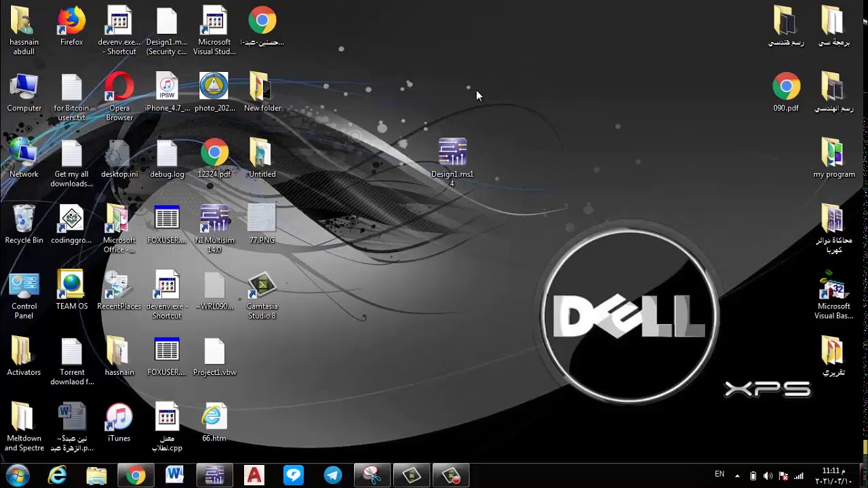The height and width of the screenshot is (488, 868).
Task: Launch iTunes from the desktop
Action: (x=119, y=424)
